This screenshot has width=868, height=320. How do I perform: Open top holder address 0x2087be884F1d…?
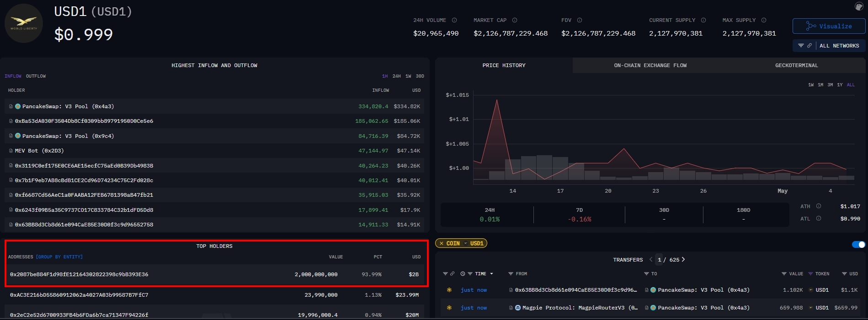pos(79,274)
